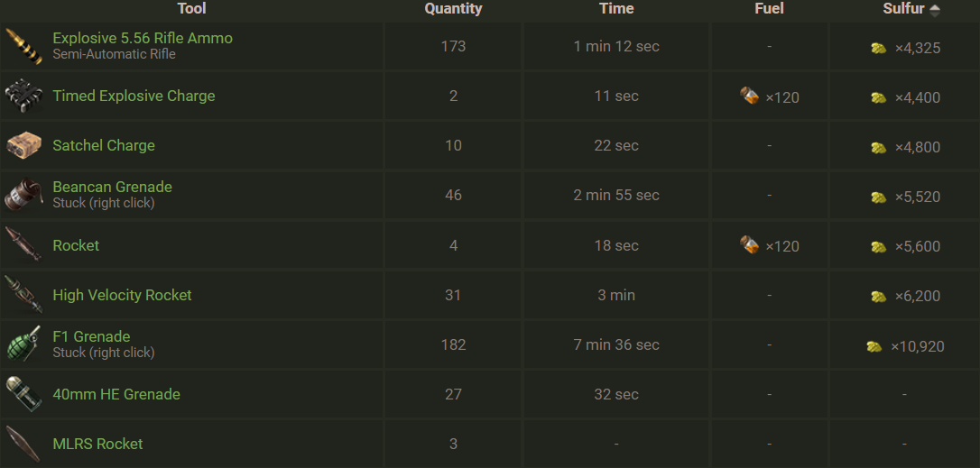Open the MLRS Rocket link
Image resolution: width=980 pixels, height=468 pixels.
point(97,444)
